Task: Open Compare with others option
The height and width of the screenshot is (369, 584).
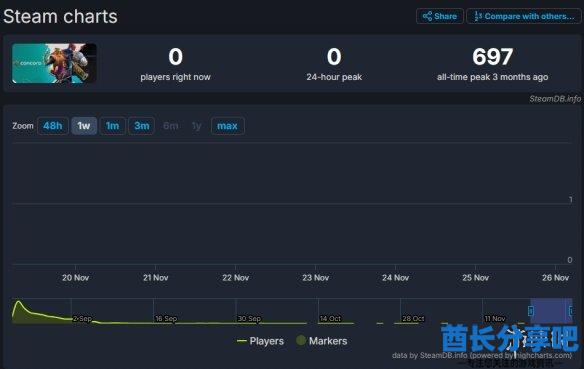Action: [x=524, y=16]
